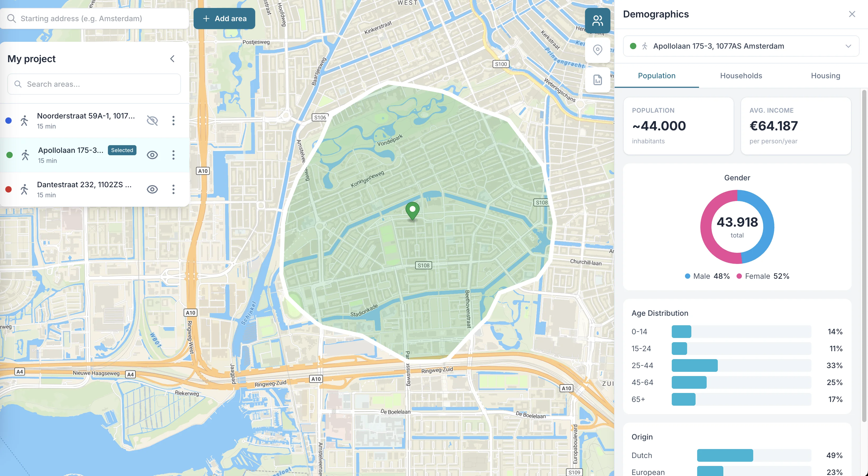
Task: Open the report export icon below the pin tool
Action: [597, 80]
